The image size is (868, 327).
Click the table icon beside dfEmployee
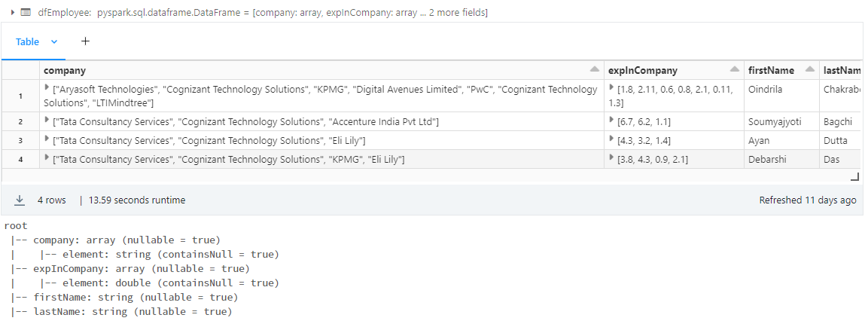coord(26,11)
